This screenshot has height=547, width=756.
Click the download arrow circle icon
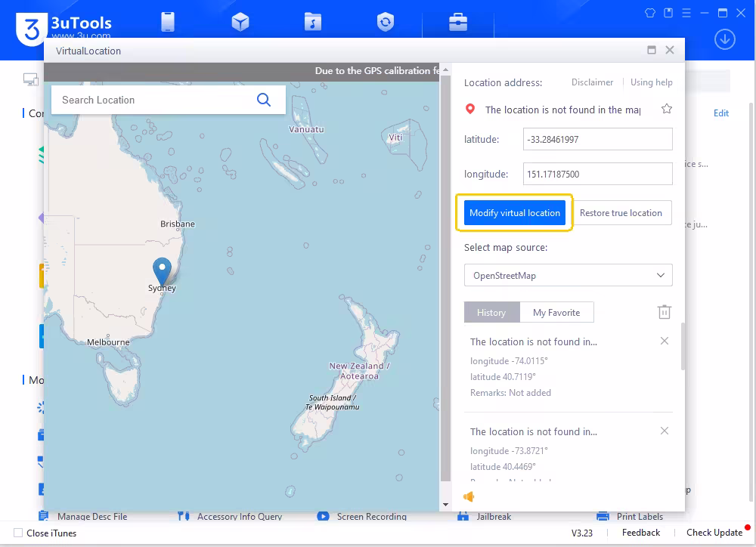coord(725,39)
